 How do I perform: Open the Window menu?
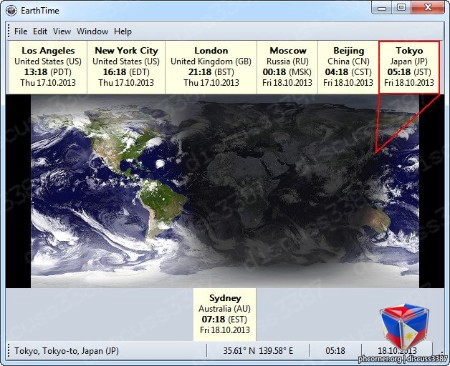tap(92, 31)
